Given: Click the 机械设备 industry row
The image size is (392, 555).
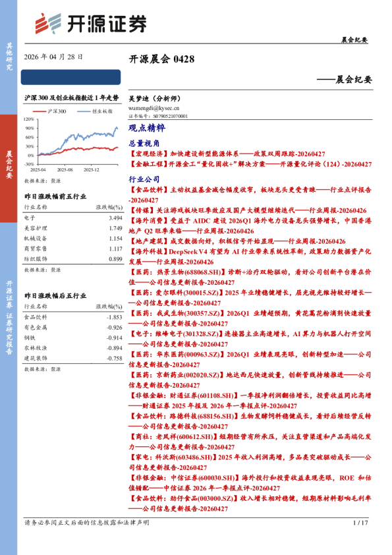Looking at the screenshot, I should [x=73, y=239].
